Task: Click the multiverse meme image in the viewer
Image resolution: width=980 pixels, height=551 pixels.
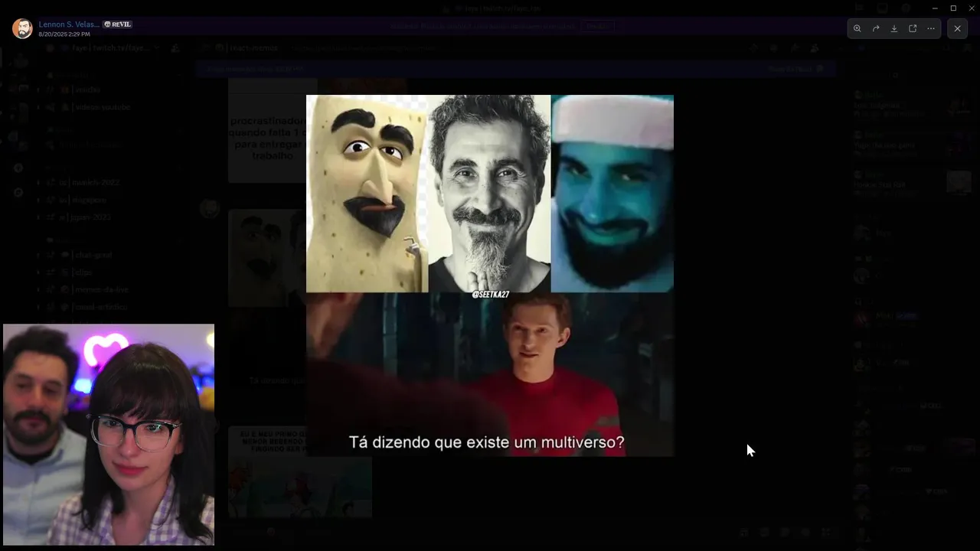Action: [490, 275]
